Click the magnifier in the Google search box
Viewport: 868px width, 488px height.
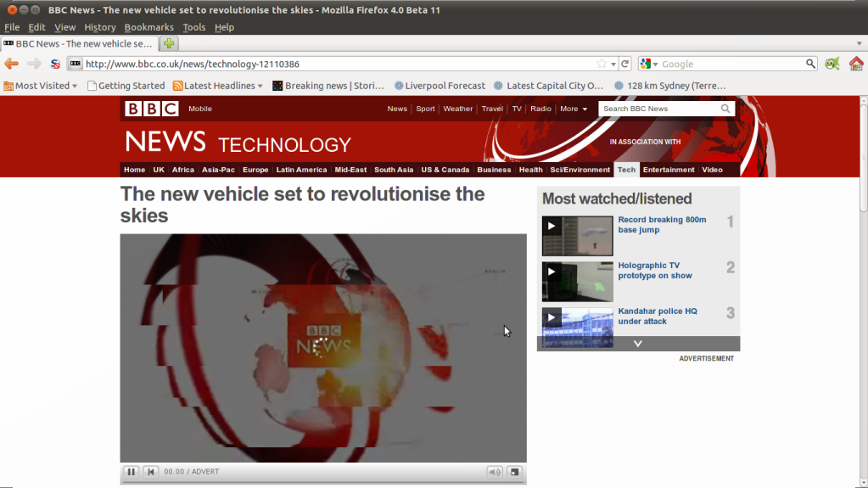[x=810, y=64]
